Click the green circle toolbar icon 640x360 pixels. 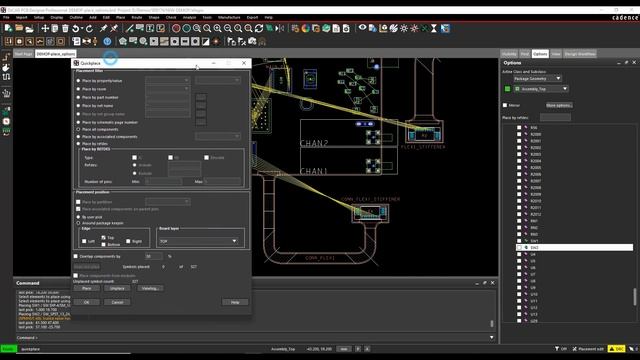pyautogui.click(x=187, y=28)
